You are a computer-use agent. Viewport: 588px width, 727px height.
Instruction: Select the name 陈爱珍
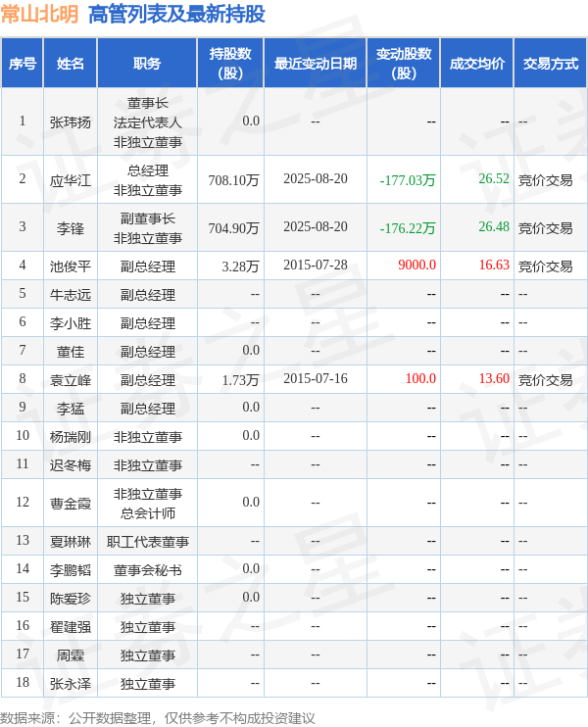click(70, 599)
